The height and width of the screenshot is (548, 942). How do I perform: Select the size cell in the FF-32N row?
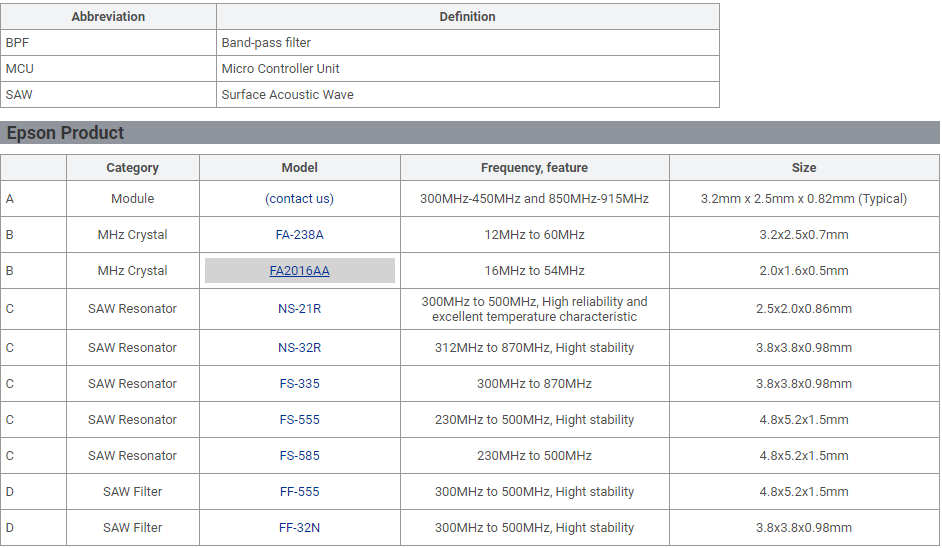click(804, 528)
